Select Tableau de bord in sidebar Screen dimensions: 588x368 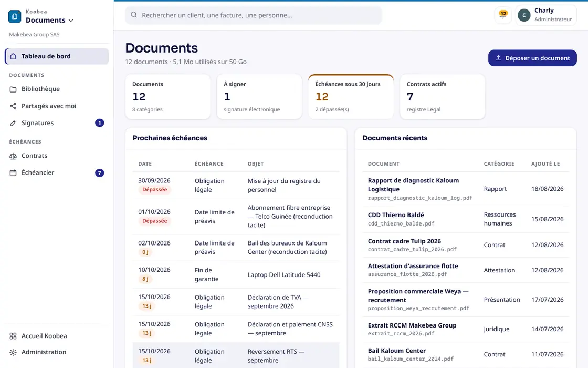[x=57, y=56]
